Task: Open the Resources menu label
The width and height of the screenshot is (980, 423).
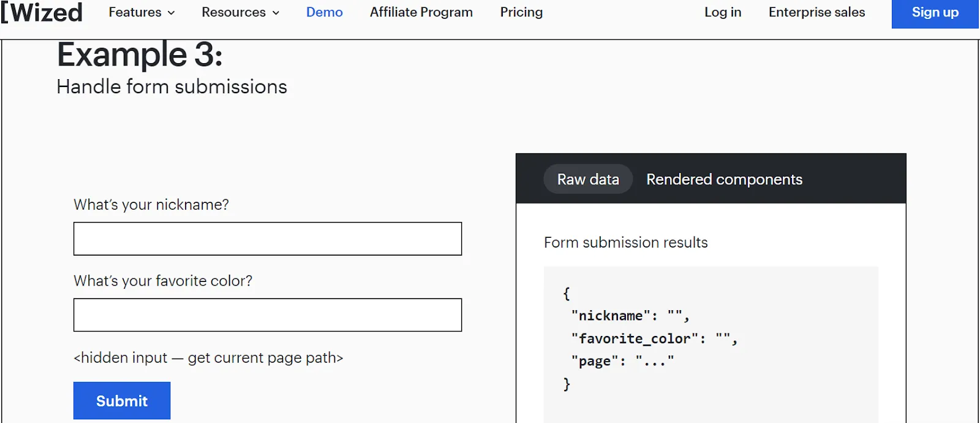Action: [x=233, y=12]
